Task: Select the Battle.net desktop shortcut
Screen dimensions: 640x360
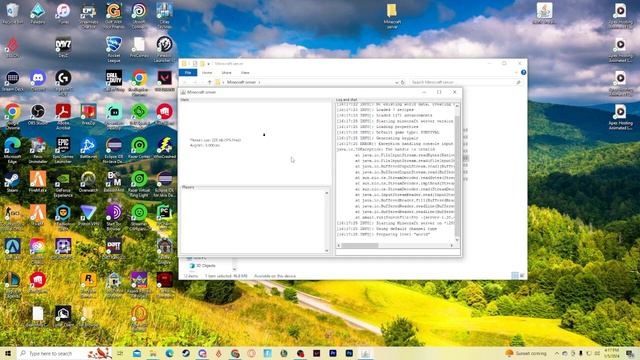Action: 88,148
